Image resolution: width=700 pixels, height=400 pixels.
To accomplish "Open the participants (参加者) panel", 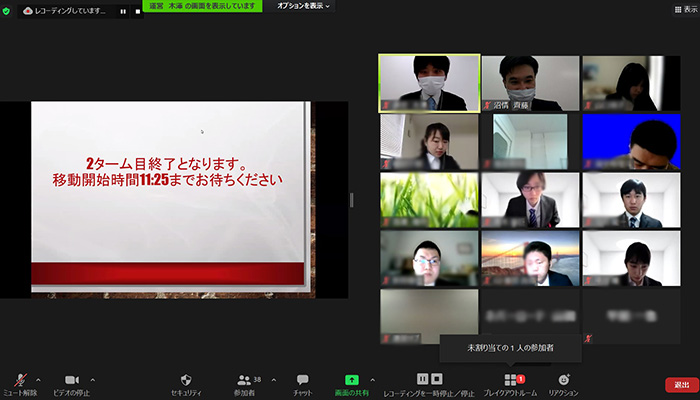I will pyautogui.click(x=244, y=381).
